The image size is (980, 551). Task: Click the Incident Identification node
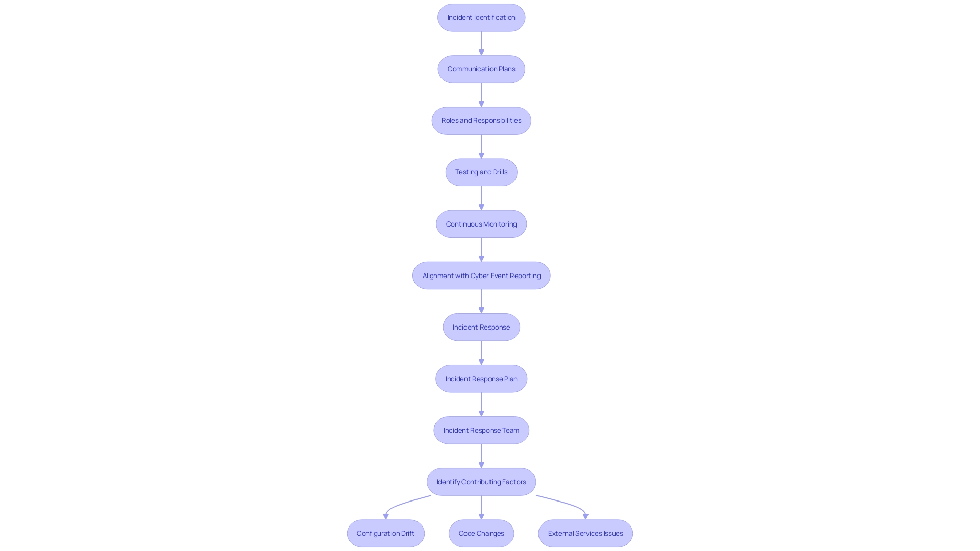pyautogui.click(x=481, y=17)
